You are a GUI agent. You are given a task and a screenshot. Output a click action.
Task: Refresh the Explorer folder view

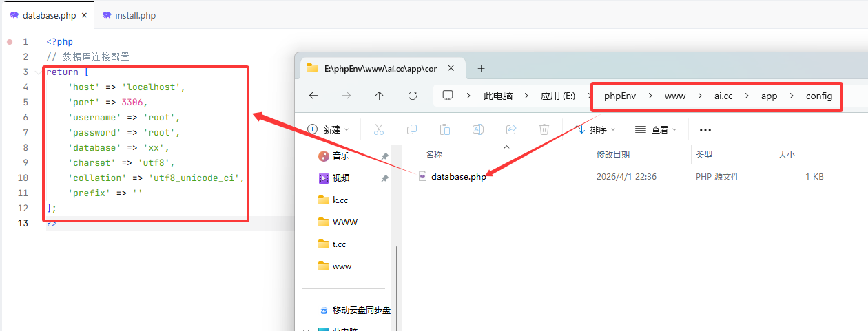413,96
